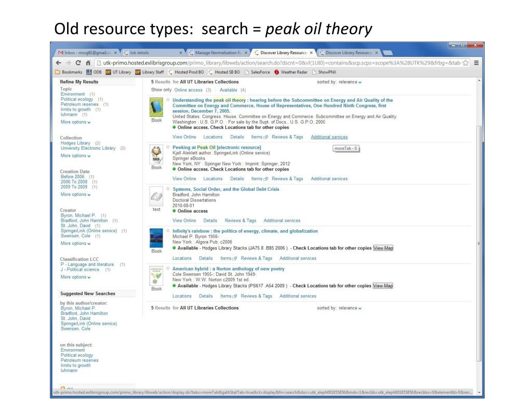Image resolution: width=532 pixels, height=399 pixels.
Task: Refine by University Electronic Library collection
Action: (88, 148)
